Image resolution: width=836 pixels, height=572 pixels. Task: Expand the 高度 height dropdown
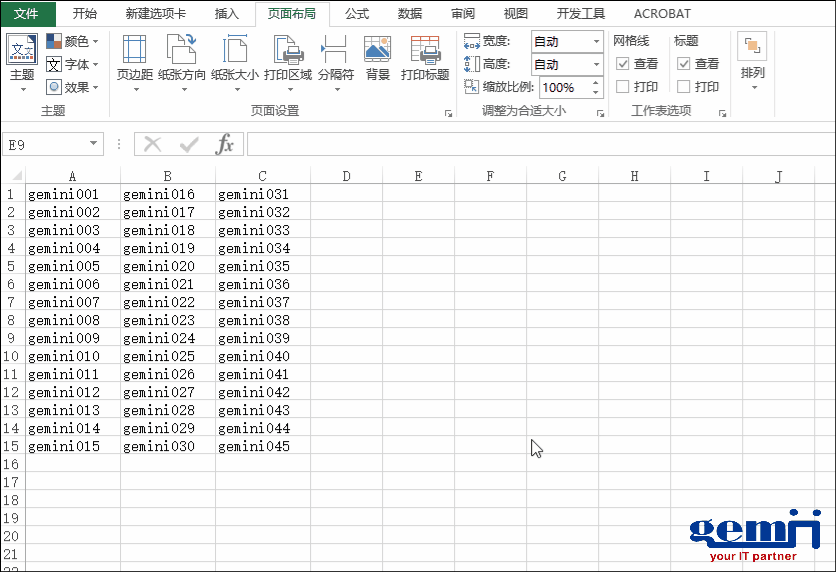(596, 65)
